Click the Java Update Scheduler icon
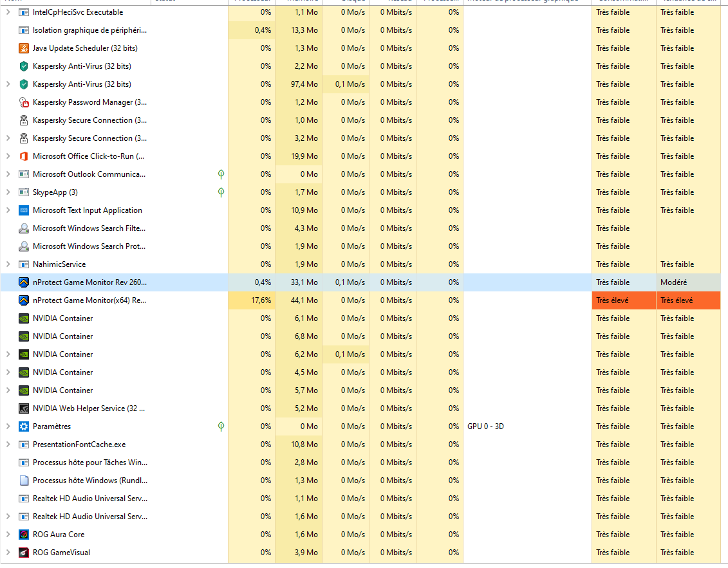 pyautogui.click(x=24, y=48)
